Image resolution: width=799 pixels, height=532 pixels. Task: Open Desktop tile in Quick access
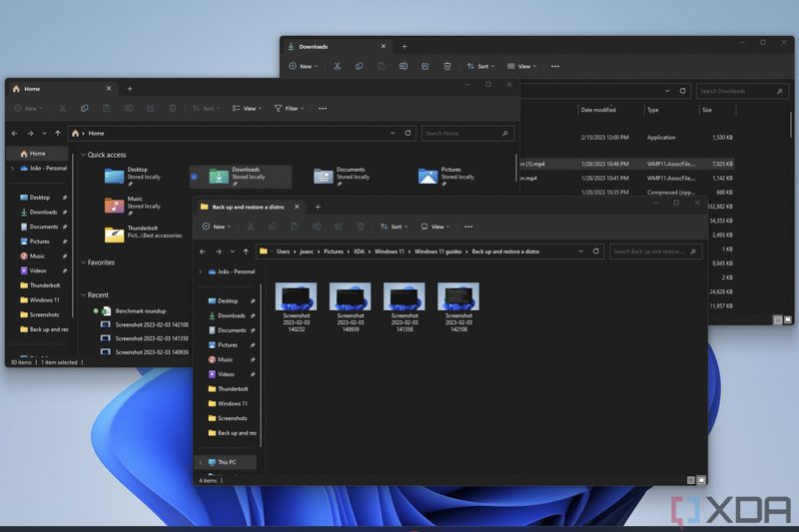coord(133,176)
